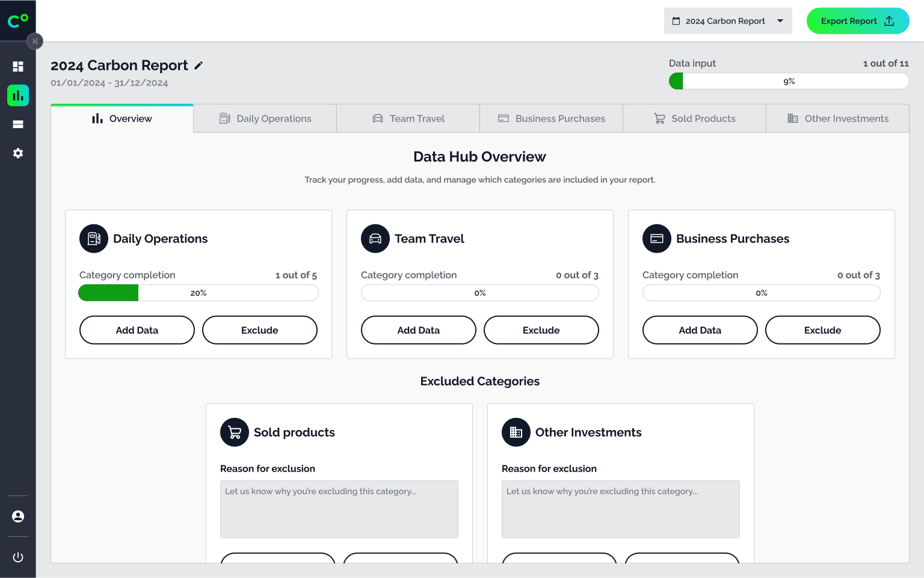924x578 pixels.
Task: Click the shopping cart icon for Sold products
Action: tap(234, 432)
